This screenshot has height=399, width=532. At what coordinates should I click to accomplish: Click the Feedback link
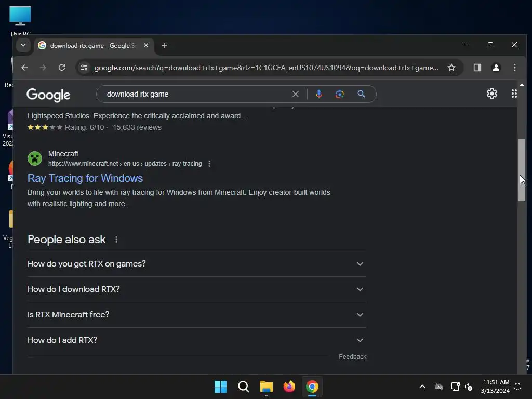(x=353, y=357)
